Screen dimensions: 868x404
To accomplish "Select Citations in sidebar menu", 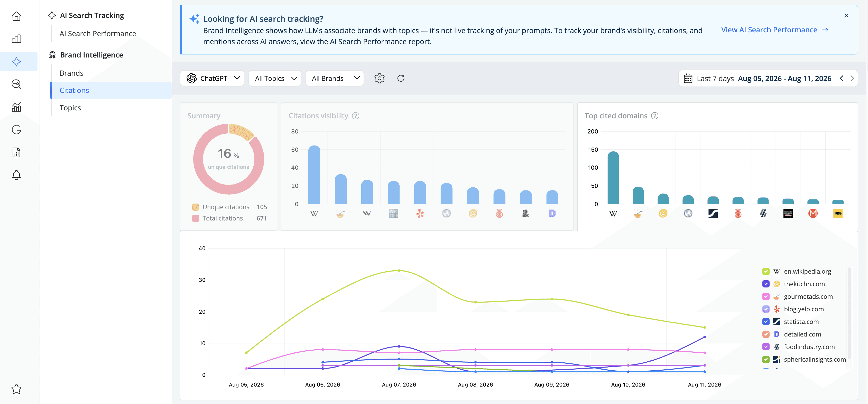I will tap(111, 90).
